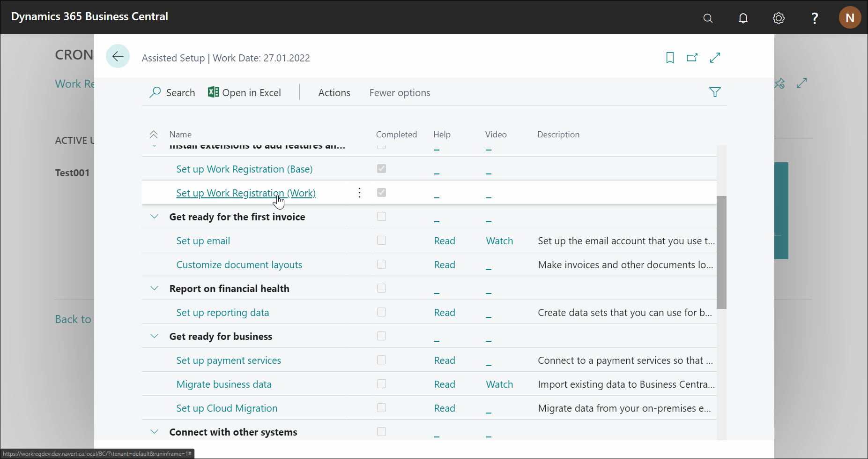Image resolution: width=868 pixels, height=459 pixels.
Task: Open this page in a new window
Action: (x=692, y=58)
